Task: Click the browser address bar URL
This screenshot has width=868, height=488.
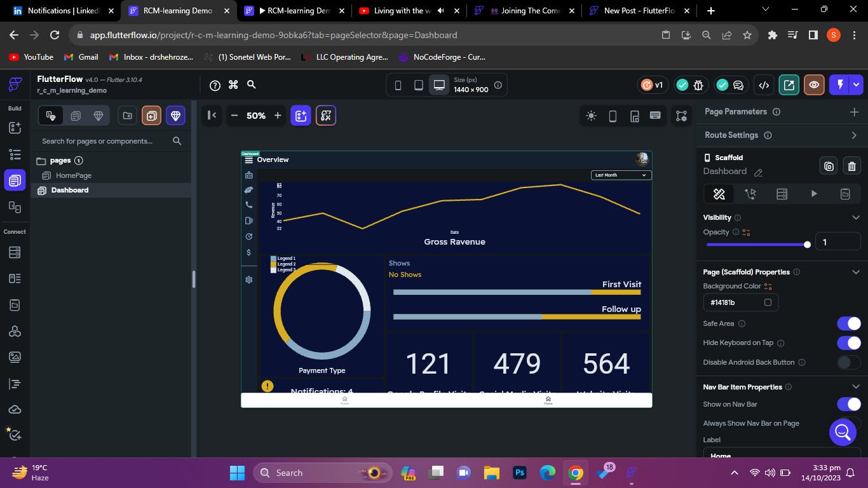Action: (x=273, y=35)
